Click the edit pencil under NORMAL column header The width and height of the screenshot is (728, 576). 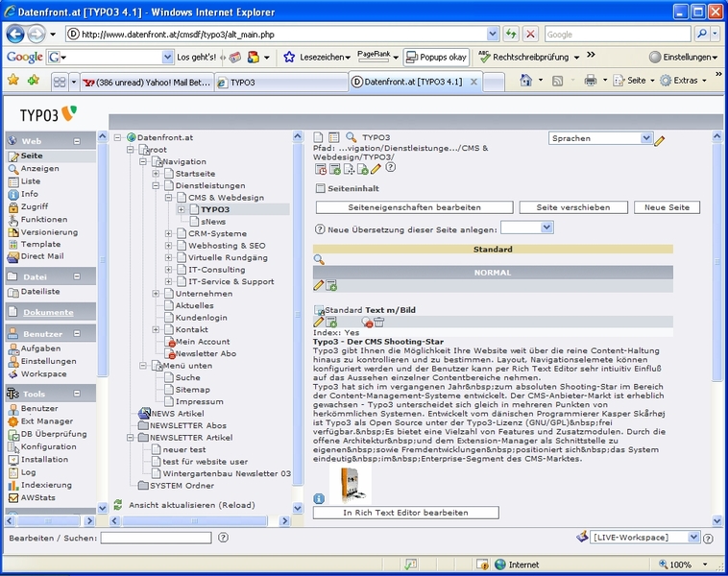point(319,285)
